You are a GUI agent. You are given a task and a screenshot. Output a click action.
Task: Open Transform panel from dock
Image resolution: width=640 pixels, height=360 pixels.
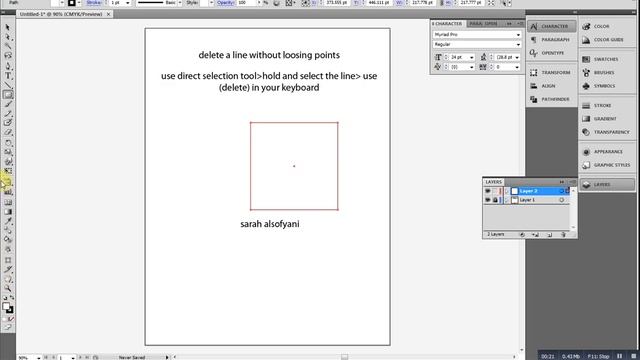point(551,72)
